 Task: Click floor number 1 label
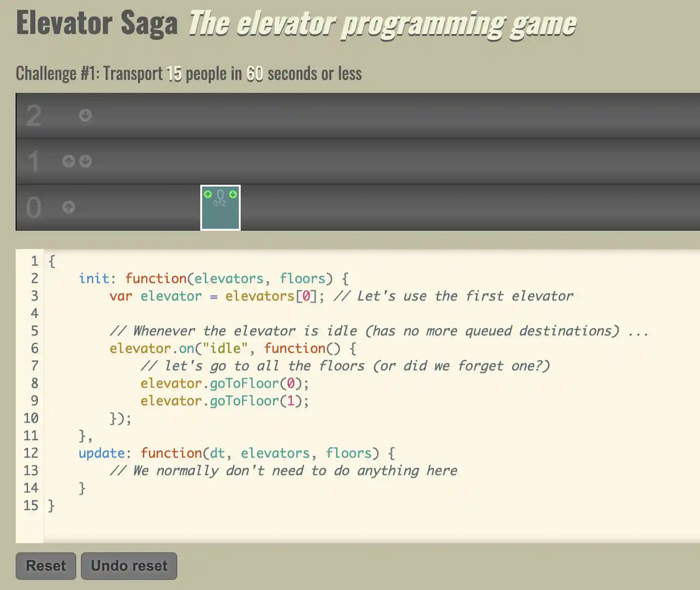pyautogui.click(x=33, y=161)
